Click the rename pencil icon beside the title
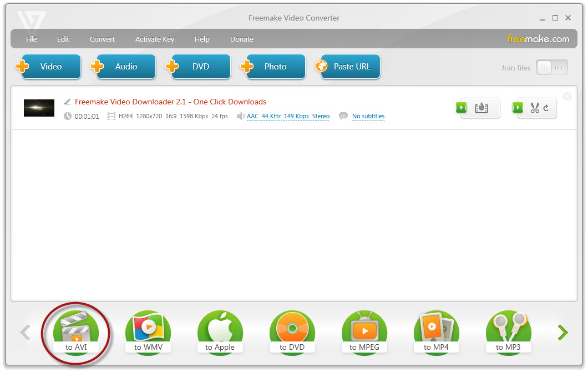 coord(67,102)
